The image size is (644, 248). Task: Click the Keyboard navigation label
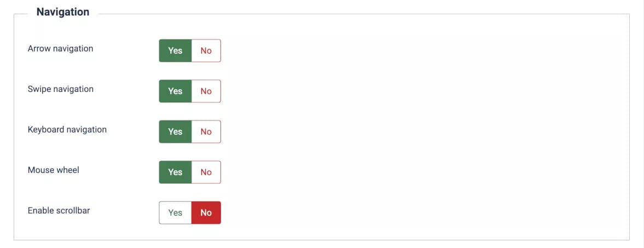click(67, 130)
